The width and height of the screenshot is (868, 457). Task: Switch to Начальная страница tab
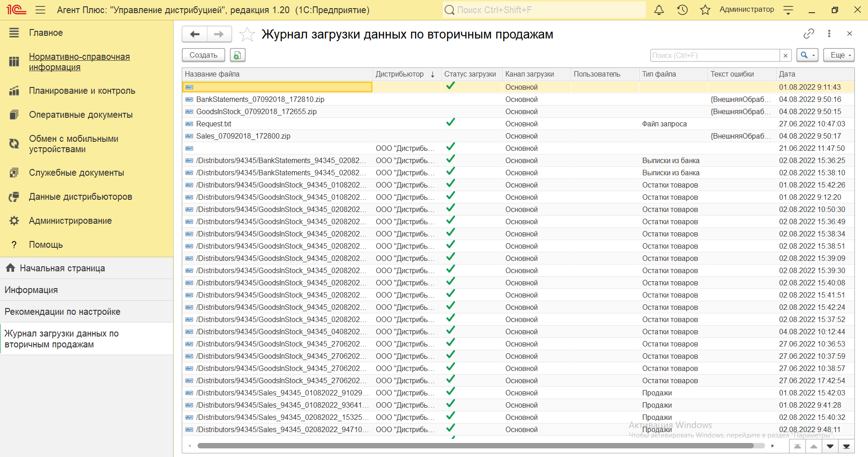pyautogui.click(x=87, y=268)
